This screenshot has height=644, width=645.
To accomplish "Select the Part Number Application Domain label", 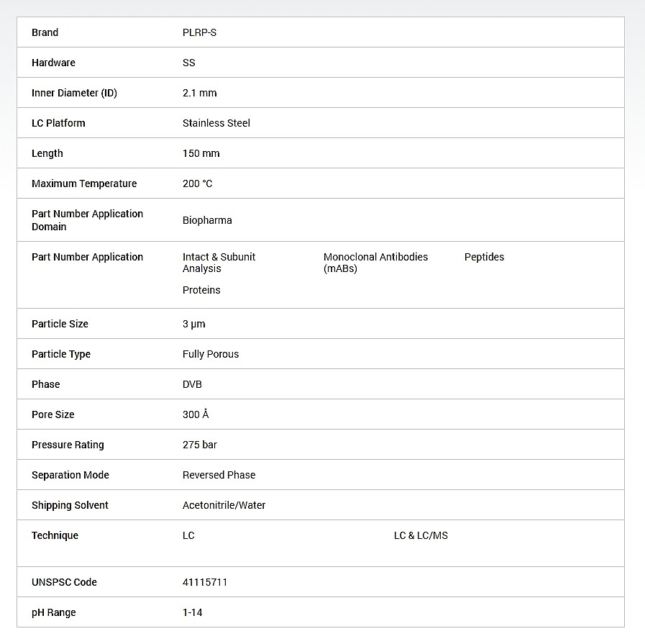I will point(87,220).
